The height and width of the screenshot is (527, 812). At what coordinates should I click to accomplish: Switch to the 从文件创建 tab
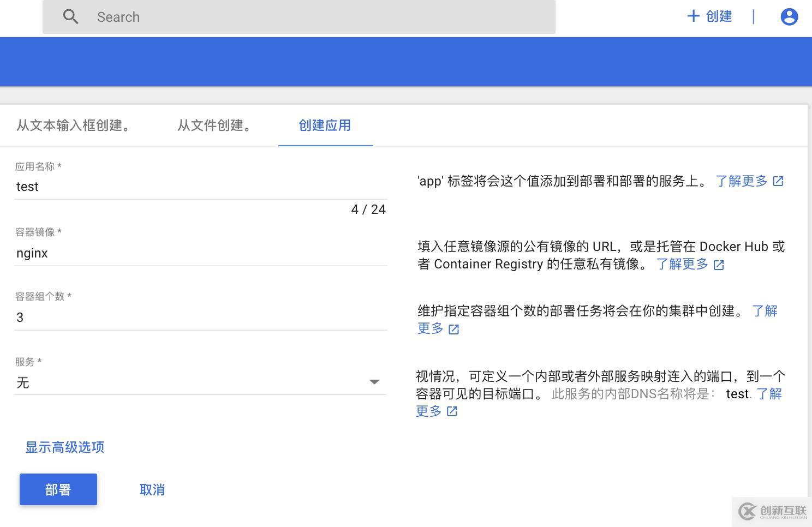(x=215, y=125)
